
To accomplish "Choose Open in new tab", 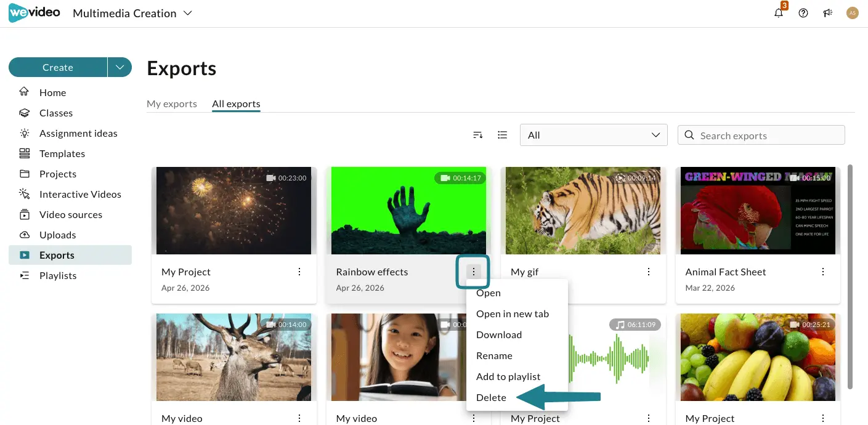I will point(517,314).
